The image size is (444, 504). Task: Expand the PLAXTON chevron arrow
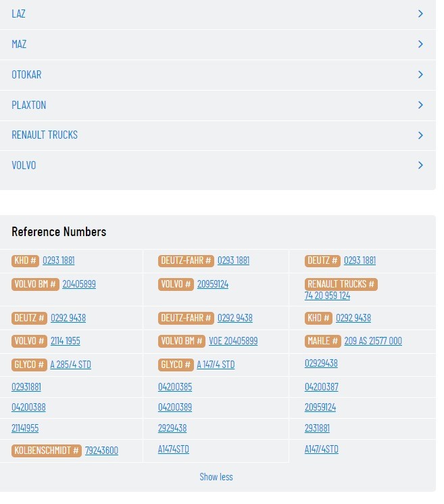click(420, 105)
